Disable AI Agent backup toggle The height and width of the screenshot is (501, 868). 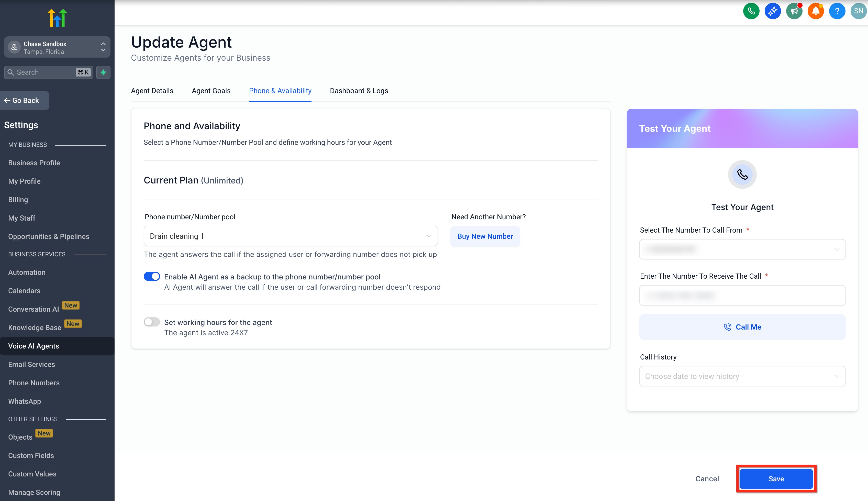[152, 277]
